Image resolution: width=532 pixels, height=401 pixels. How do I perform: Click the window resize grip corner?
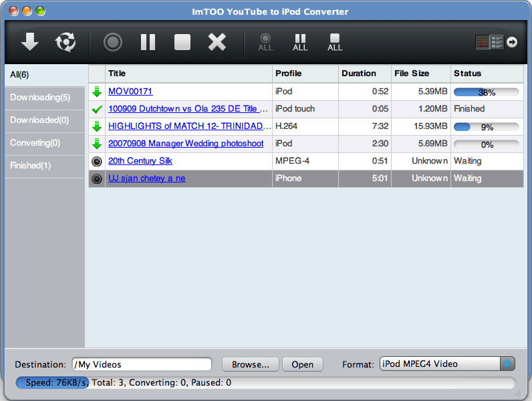click(517, 393)
